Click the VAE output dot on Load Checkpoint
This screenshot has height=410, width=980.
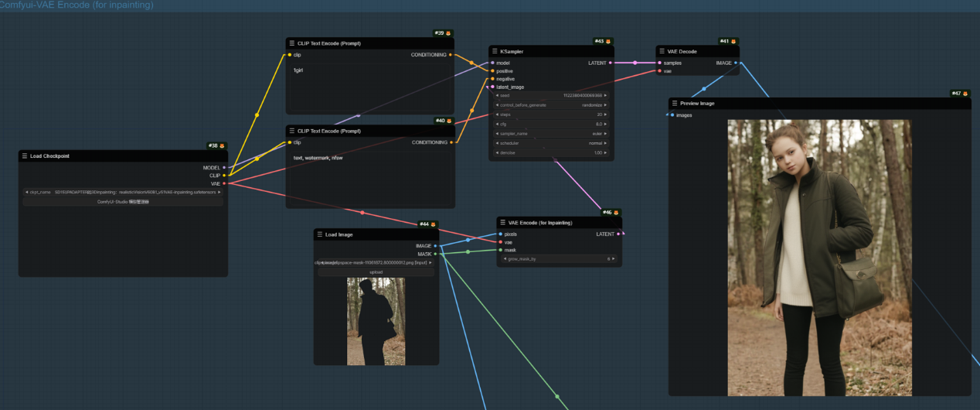point(224,183)
